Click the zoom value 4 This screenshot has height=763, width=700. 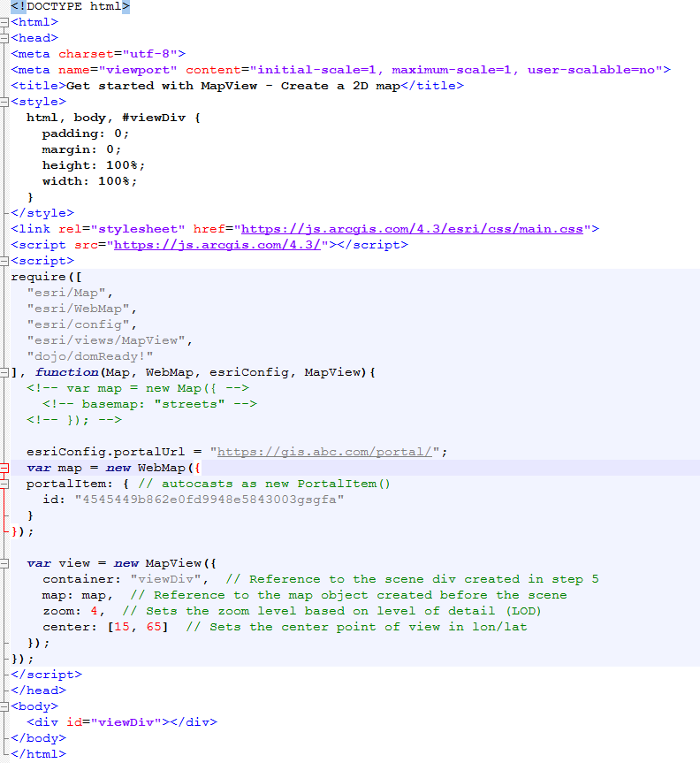tap(94, 611)
